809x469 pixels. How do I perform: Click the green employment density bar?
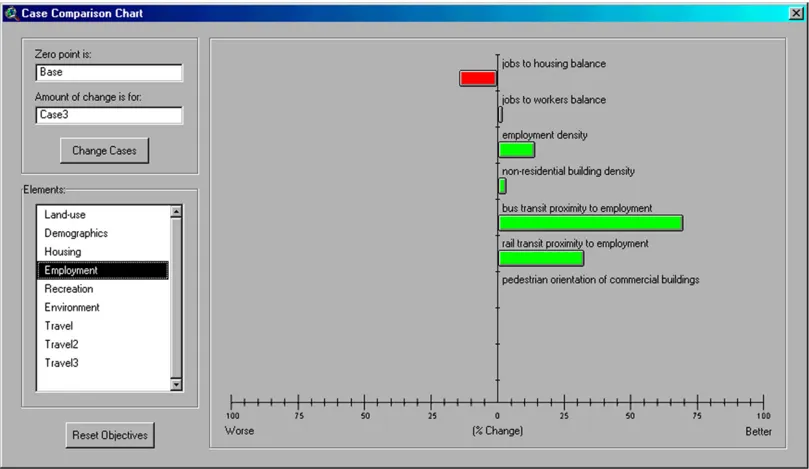[x=516, y=150]
